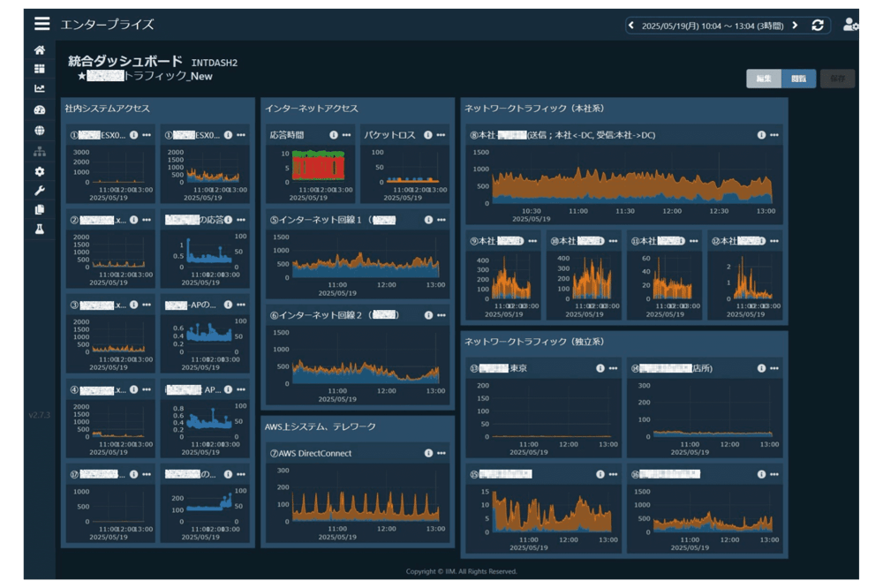Open ••• menu of ⑮ widget
Image resolution: width=883 pixels, height=588 pixels.
pos(614,474)
